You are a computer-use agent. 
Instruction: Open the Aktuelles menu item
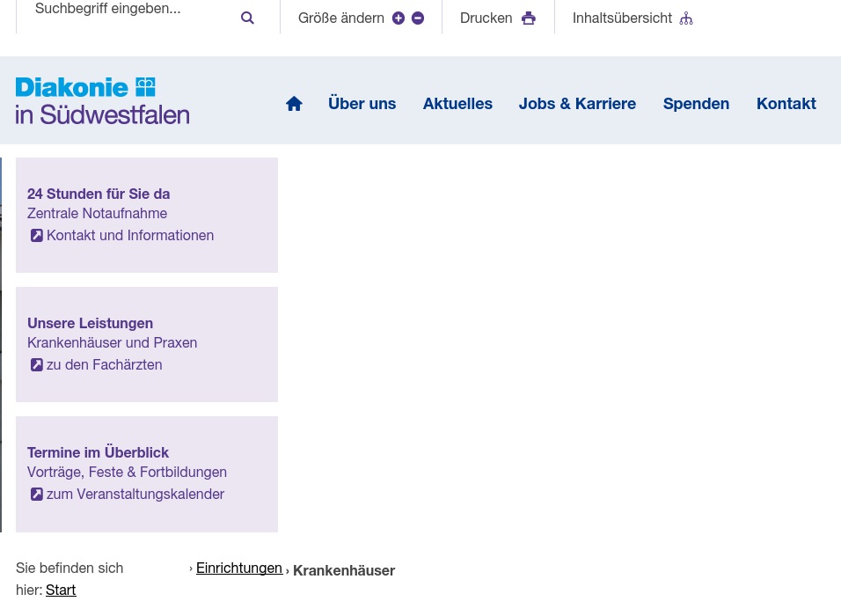457,103
